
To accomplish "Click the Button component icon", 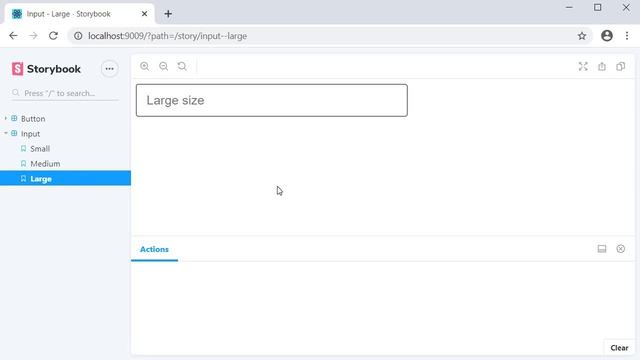I will [14, 118].
